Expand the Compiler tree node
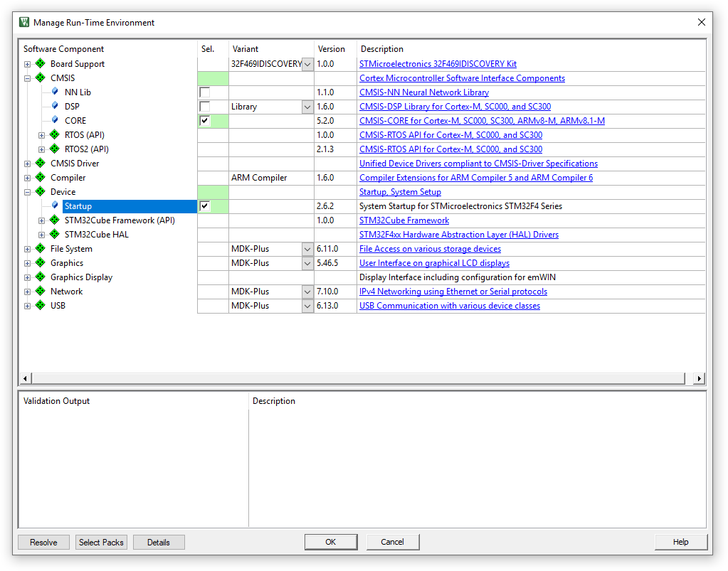The image size is (728, 571). (27, 178)
